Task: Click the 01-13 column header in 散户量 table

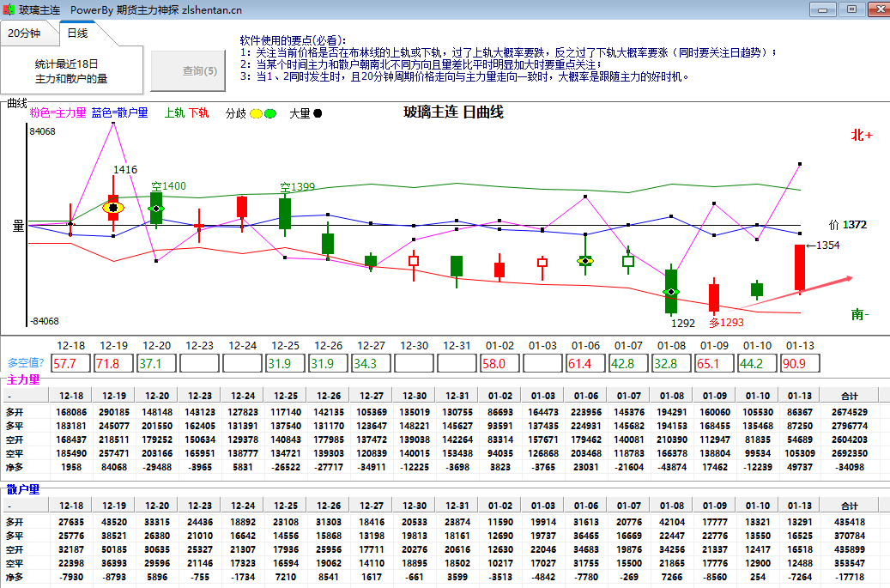Action: (x=800, y=506)
